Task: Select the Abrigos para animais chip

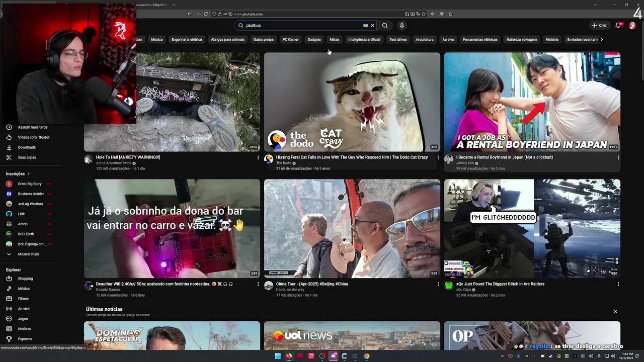Action: pos(227,39)
